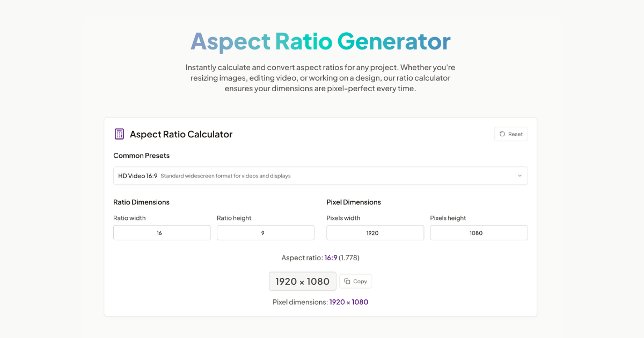
Task: Click the purple calculator icon
Action: pyautogui.click(x=119, y=134)
